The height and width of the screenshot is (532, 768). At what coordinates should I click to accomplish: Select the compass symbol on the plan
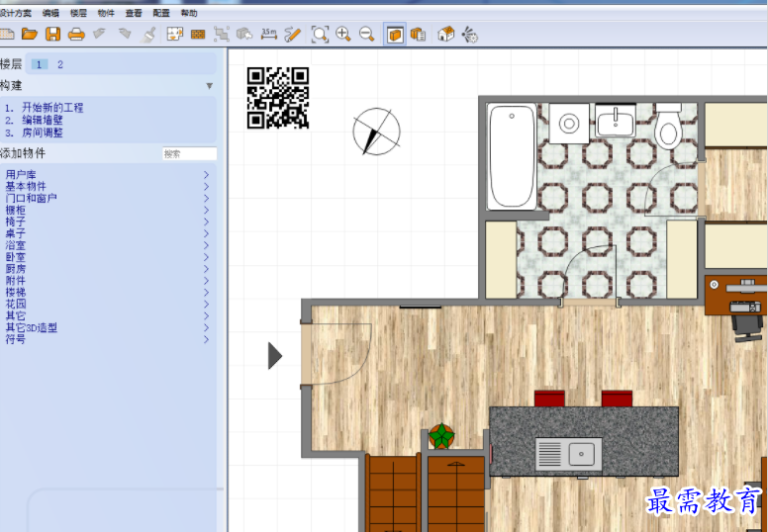click(x=376, y=132)
